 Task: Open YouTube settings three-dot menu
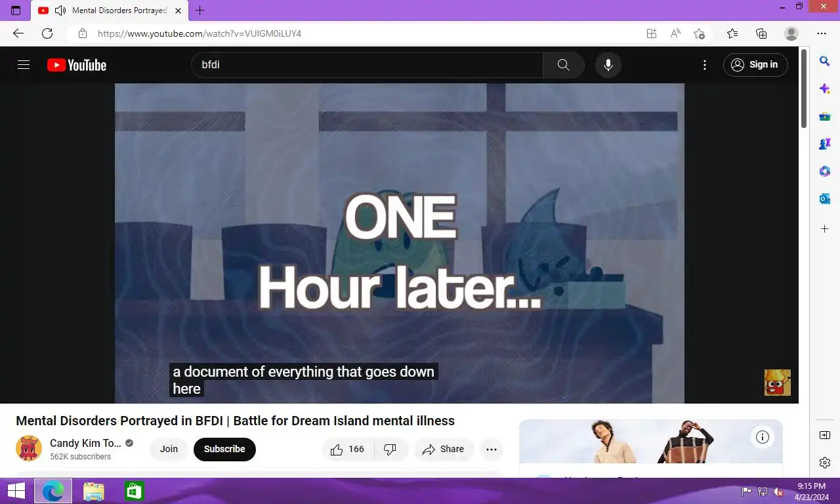705,65
